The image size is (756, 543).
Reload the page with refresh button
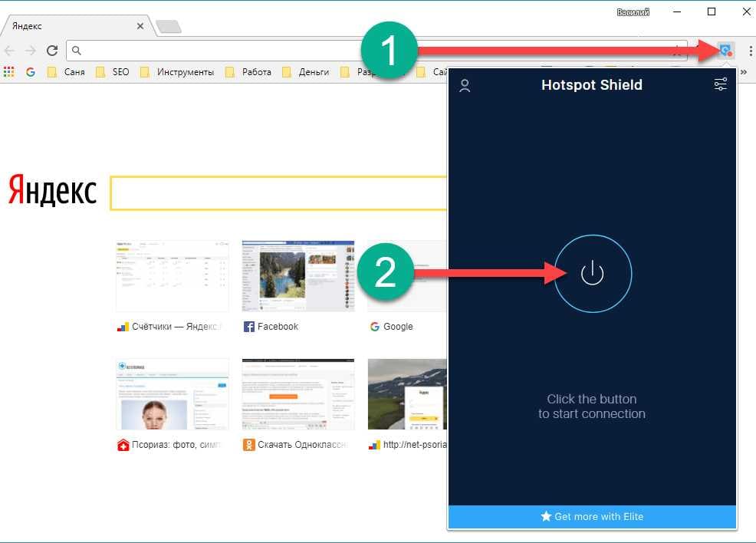(x=52, y=50)
